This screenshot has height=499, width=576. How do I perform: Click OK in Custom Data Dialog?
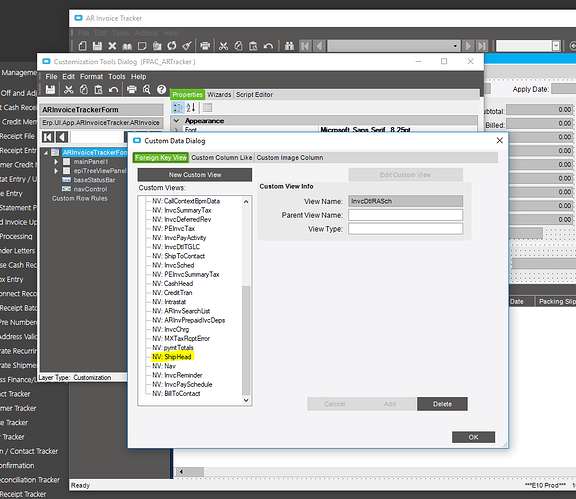pyautogui.click(x=473, y=437)
